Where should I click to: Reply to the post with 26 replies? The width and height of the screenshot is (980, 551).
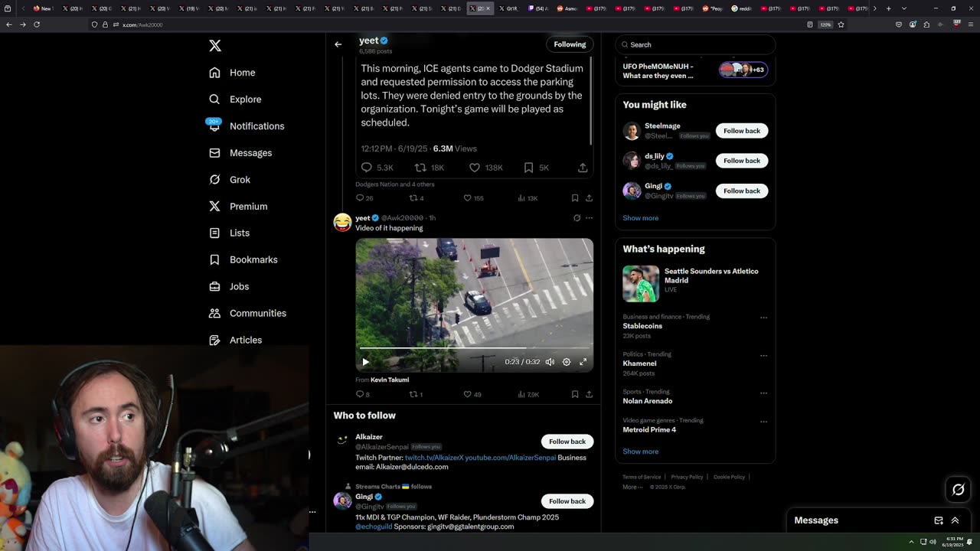coord(360,198)
